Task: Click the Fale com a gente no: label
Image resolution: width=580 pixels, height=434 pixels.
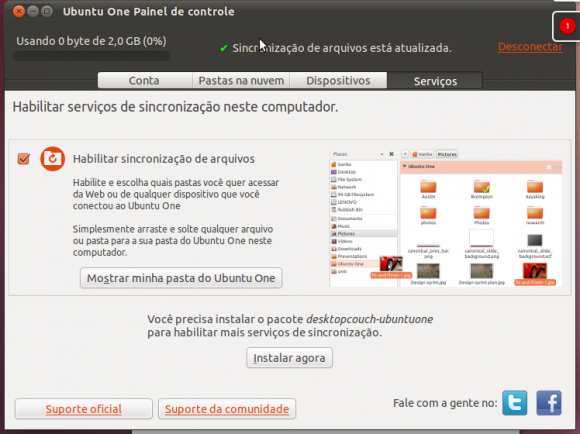Action: [445, 403]
